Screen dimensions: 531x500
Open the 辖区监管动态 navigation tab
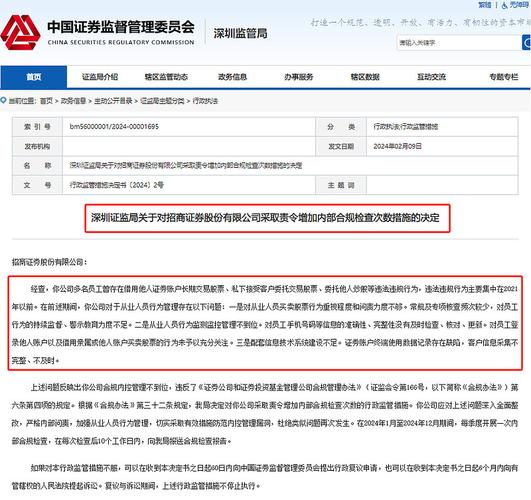tap(166, 77)
